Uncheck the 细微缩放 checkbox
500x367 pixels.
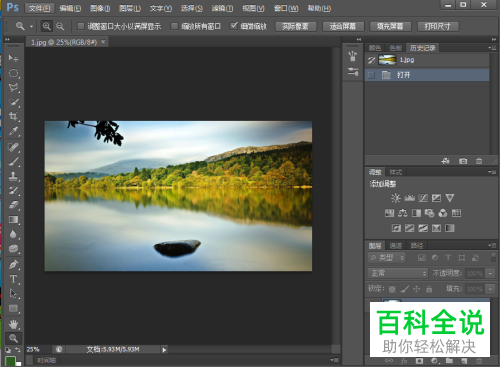point(234,26)
